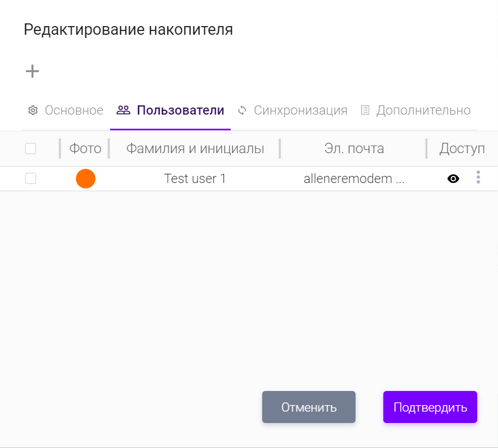Viewport: 498px width, 448px height.
Task: Switch to the Синхронизация tab
Action: (x=300, y=111)
